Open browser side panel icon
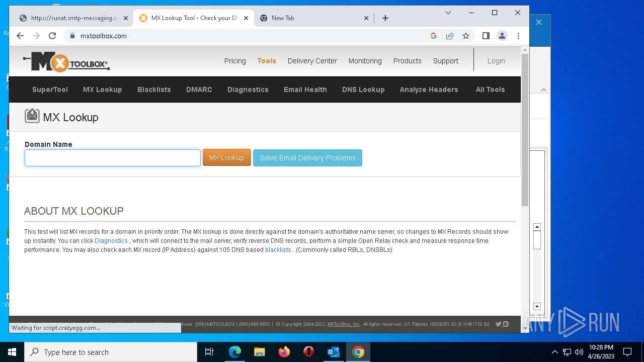The height and width of the screenshot is (362, 644). (x=486, y=36)
